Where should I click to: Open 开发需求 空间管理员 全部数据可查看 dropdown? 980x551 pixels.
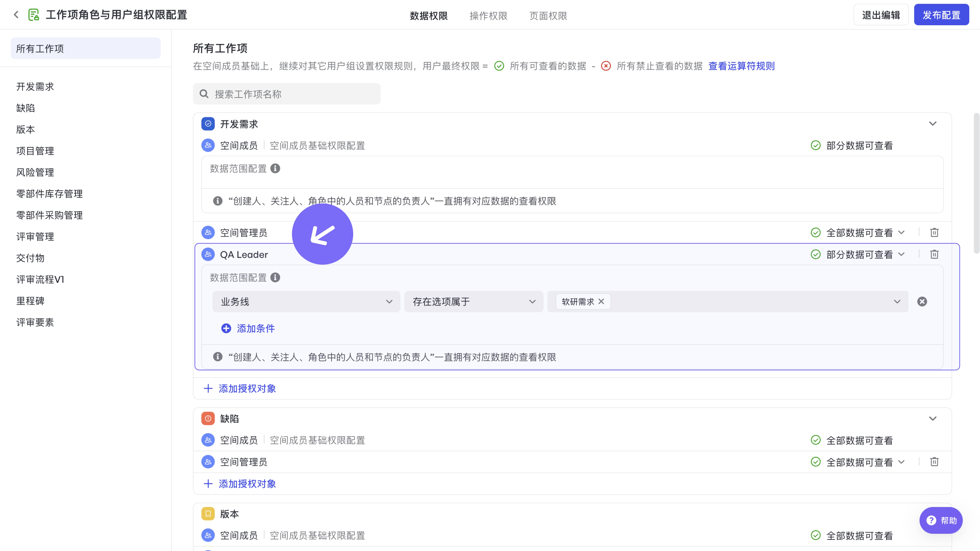(858, 232)
